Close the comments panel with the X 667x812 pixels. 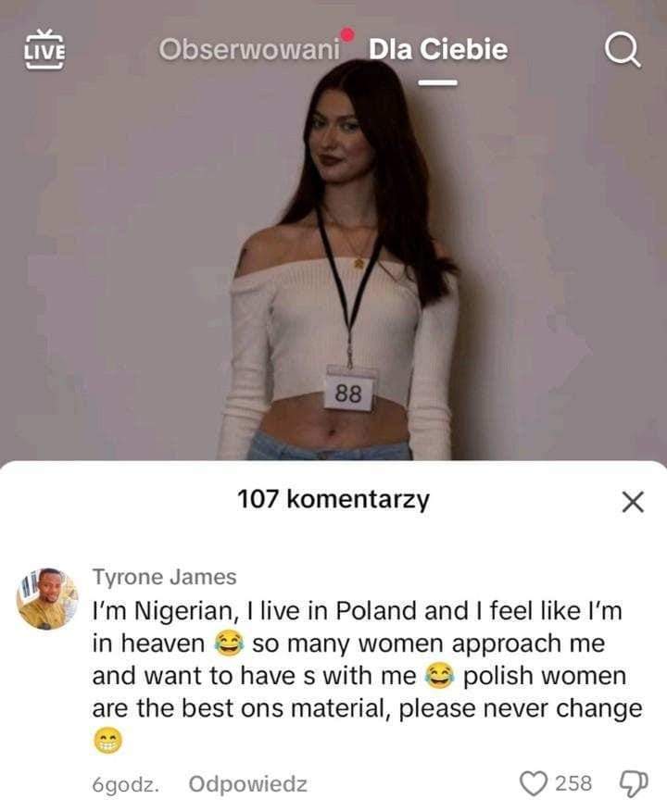pyautogui.click(x=633, y=502)
